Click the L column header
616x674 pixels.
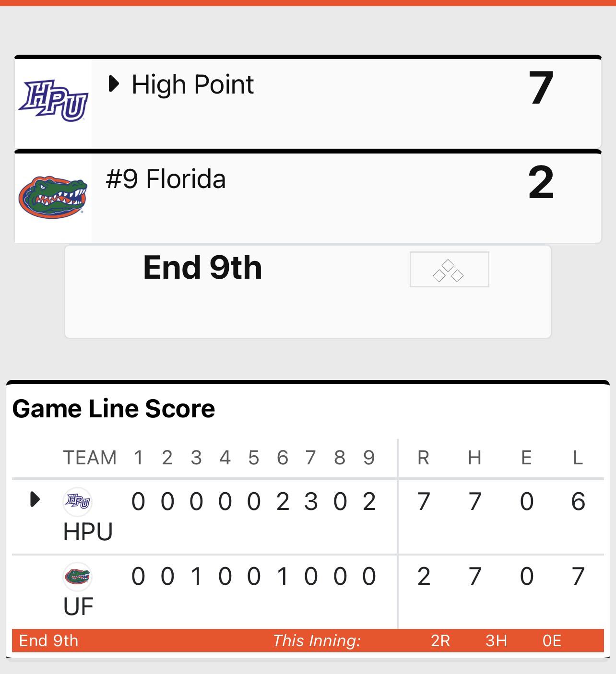[x=578, y=458]
